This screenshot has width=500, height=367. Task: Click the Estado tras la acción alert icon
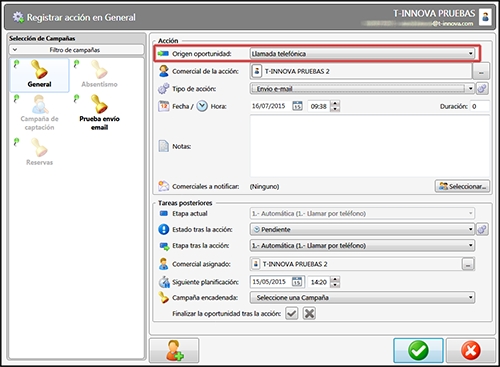tap(164, 229)
